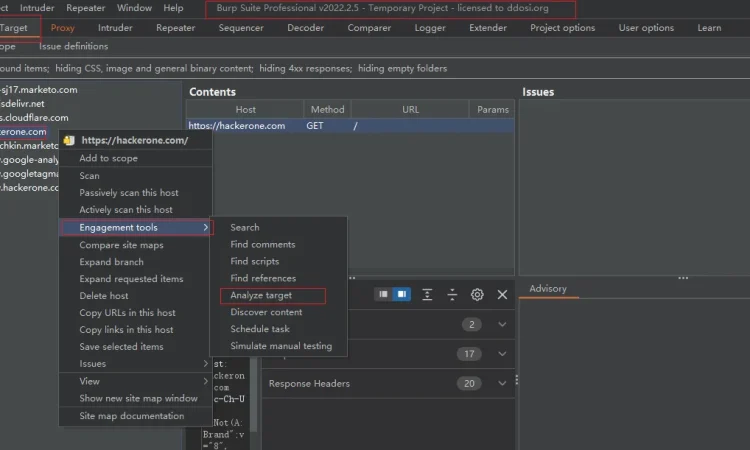Open the Help menu
The width and height of the screenshot is (750, 450).
(173, 8)
